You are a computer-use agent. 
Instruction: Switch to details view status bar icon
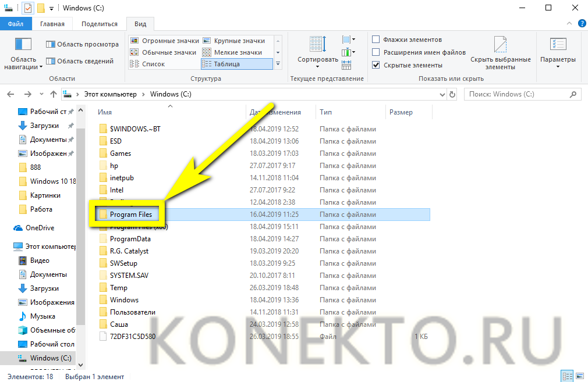pos(567,376)
